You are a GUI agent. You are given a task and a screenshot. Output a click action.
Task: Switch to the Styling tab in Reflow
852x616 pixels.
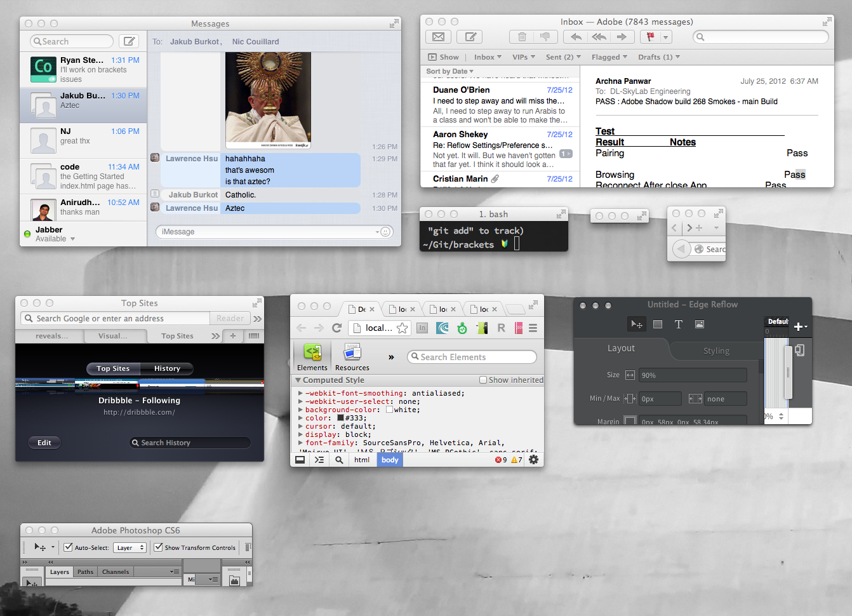[716, 351]
